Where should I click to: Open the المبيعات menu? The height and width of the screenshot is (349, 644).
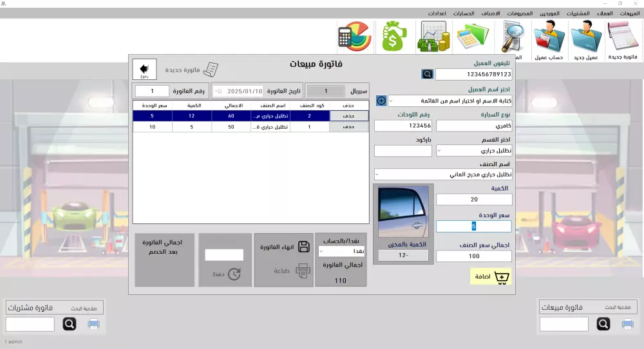tap(630, 14)
